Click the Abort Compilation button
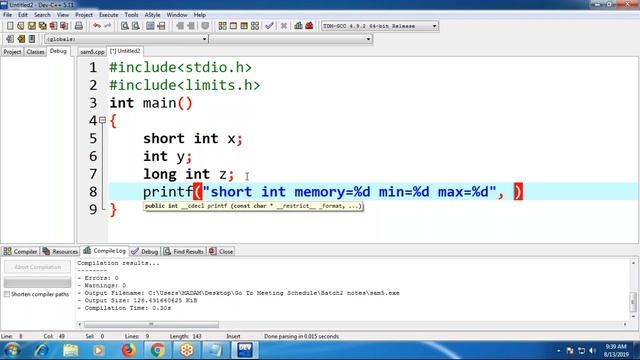 [38, 267]
